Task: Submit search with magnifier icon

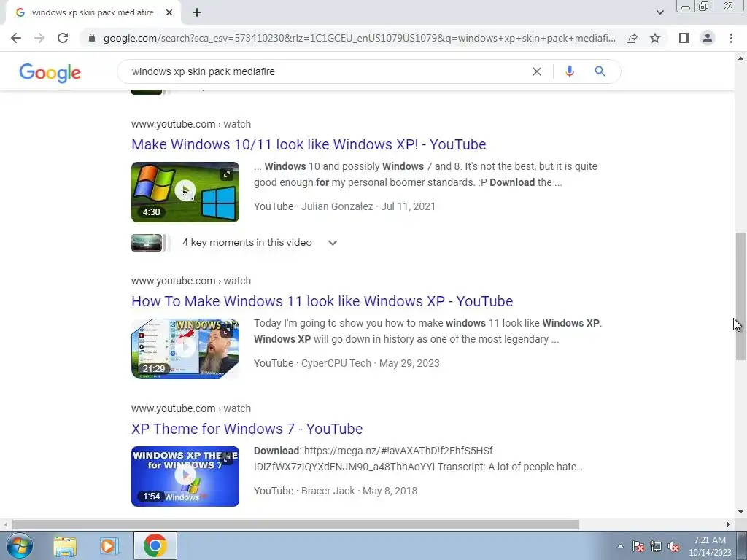Action: point(600,71)
